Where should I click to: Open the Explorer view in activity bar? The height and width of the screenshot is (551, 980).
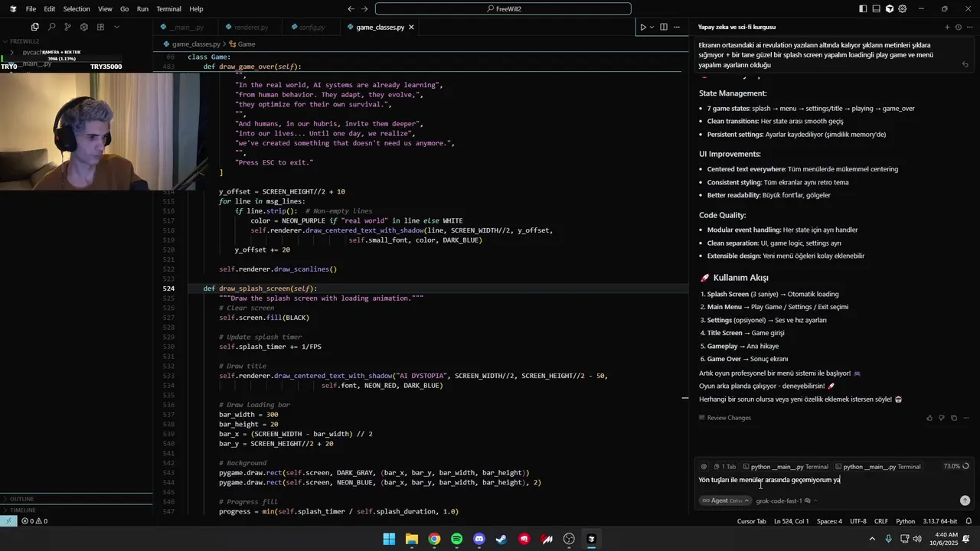tap(35, 27)
